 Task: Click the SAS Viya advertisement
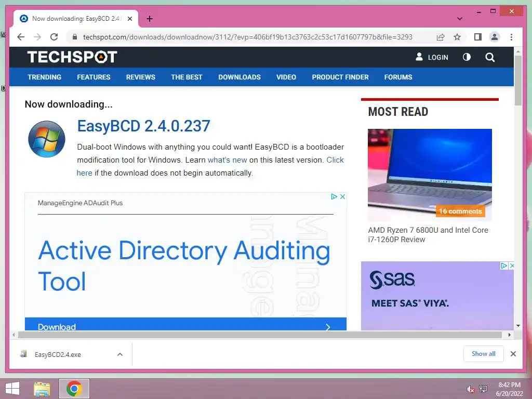[x=437, y=296]
